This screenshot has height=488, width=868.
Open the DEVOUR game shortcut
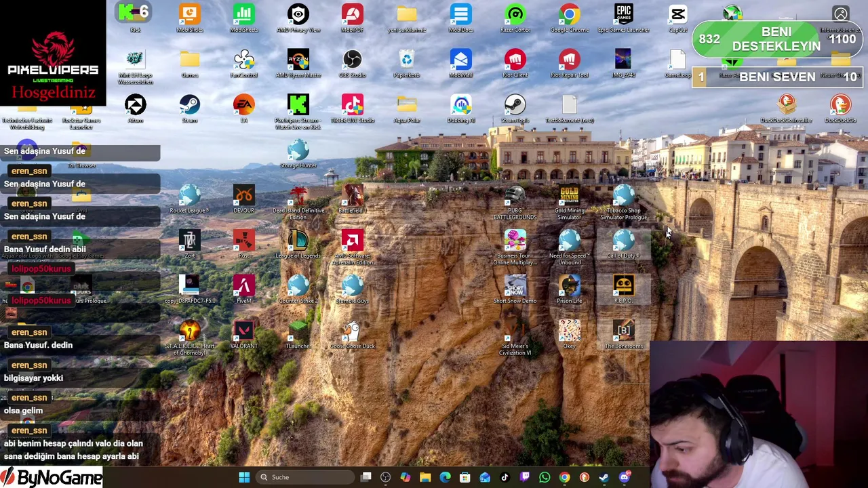pyautogui.click(x=243, y=200)
